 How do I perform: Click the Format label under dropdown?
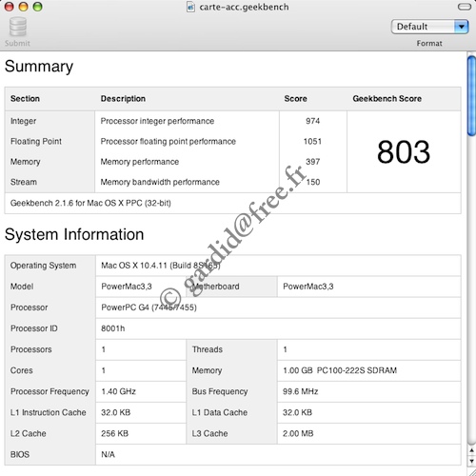pyautogui.click(x=429, y=43)
